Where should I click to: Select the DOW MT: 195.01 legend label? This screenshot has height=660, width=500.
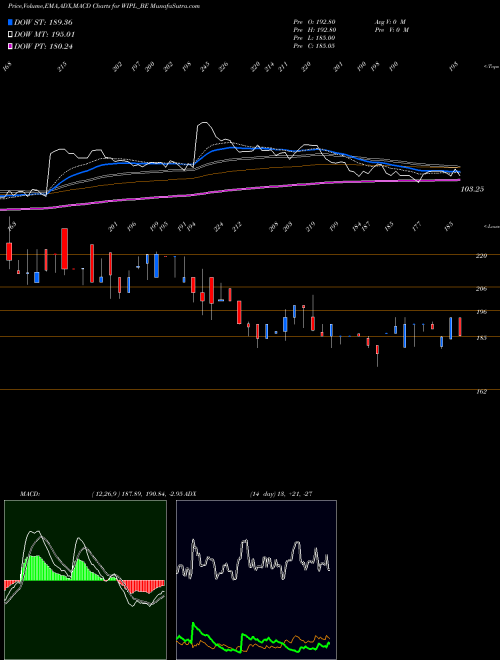44,35
